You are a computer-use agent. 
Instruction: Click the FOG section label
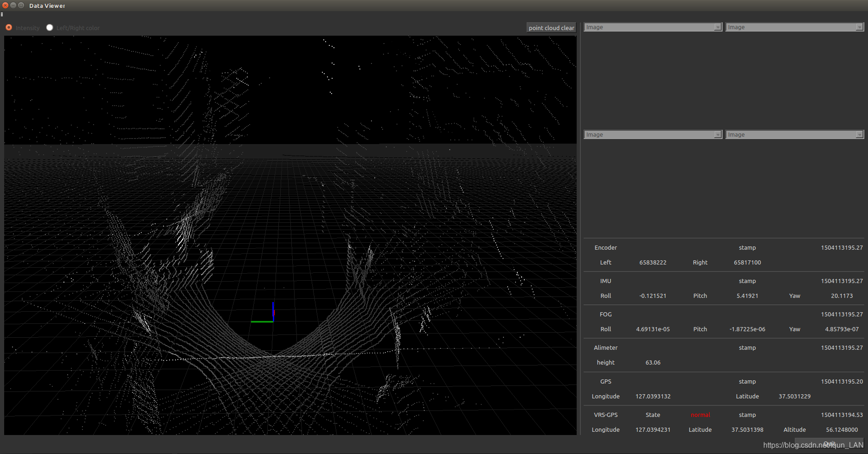coord(605,315)
